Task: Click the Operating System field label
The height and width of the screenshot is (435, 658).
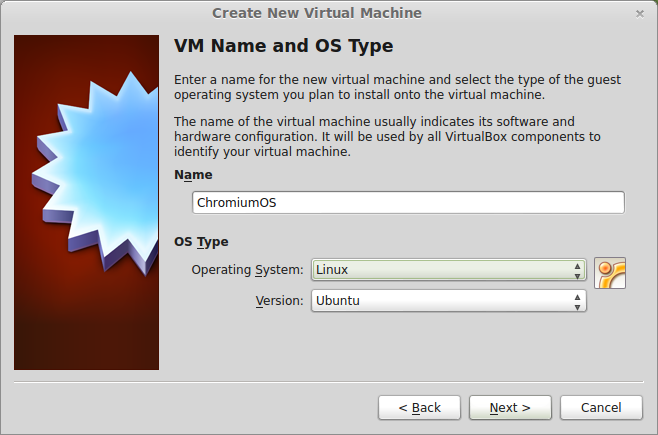Action: (247, 270)
